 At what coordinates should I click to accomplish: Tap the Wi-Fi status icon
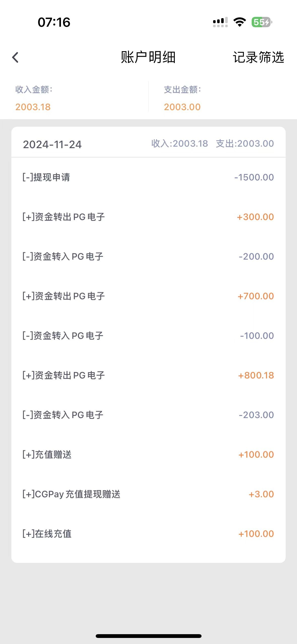tap(240, 22)
